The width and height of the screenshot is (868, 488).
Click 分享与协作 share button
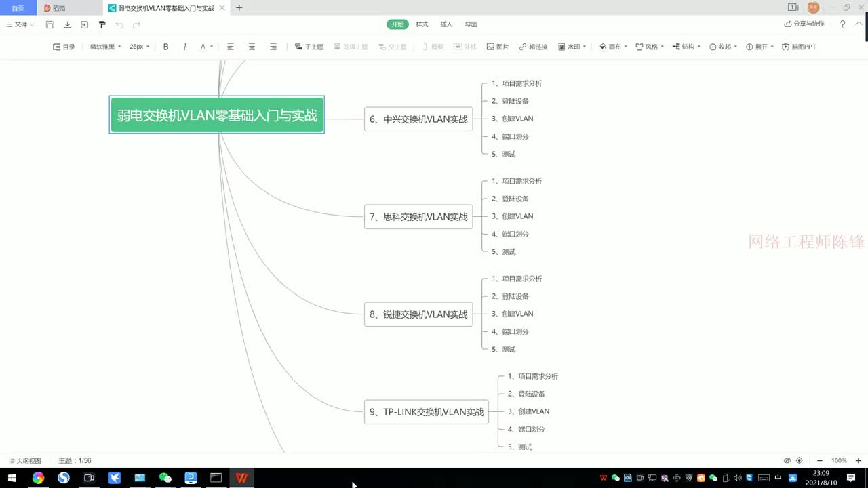804,24
